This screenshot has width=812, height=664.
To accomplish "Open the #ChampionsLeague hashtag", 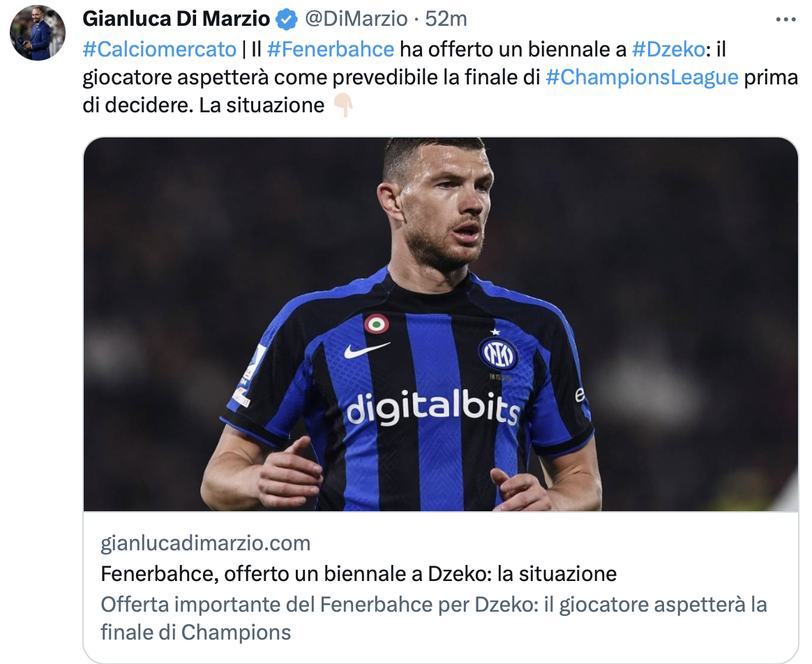I will (641, 77).
